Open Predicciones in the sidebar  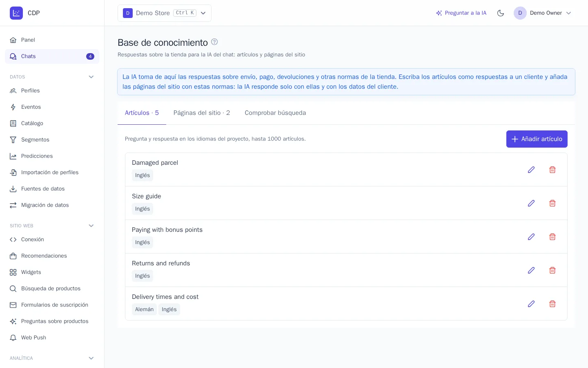click(x=52, y=156)
